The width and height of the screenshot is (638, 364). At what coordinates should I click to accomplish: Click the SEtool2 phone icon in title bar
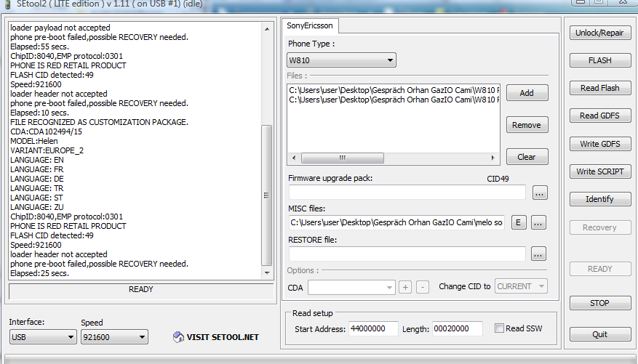coord(7,4)
